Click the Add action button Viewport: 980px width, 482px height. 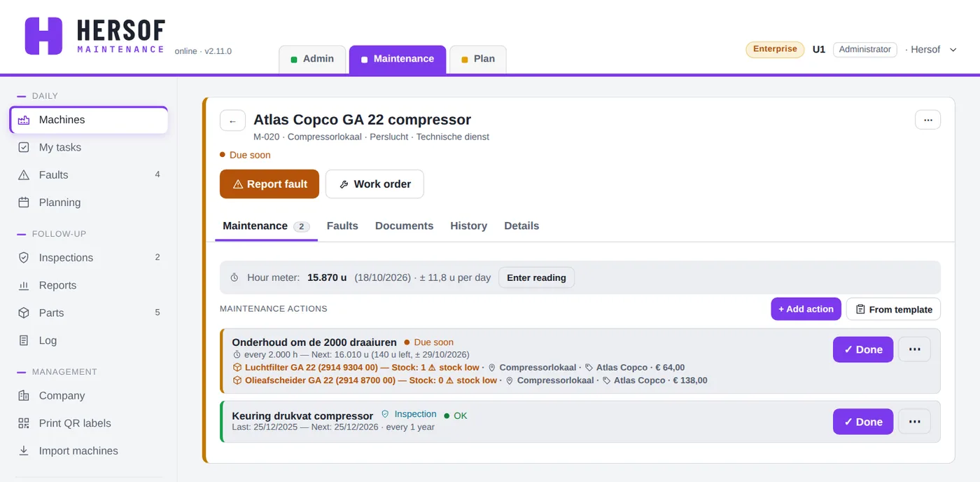tap(806, 309)
